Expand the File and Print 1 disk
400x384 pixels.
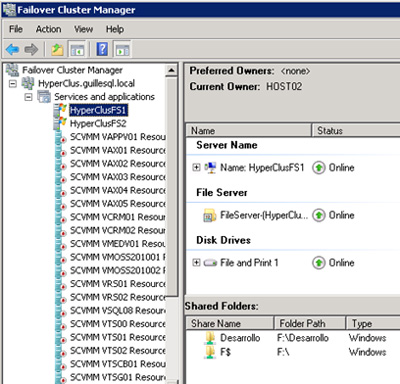coord(196,263)
